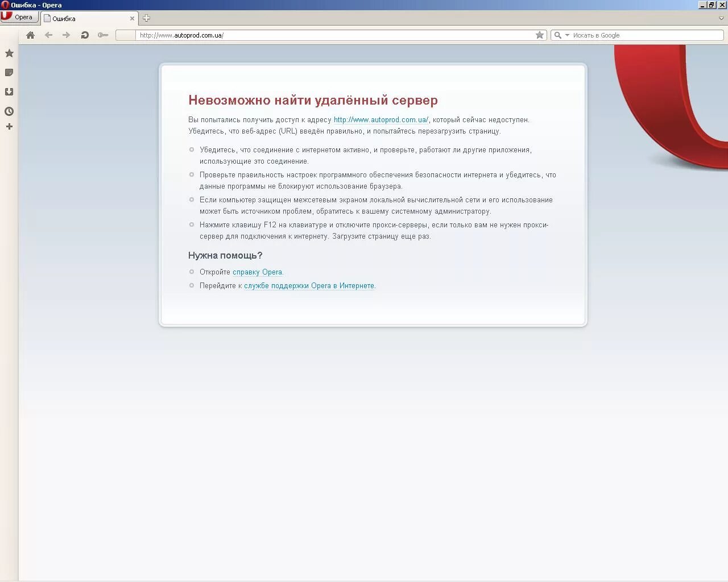The height and width of the screenshot is (582, 728).
Task: Open the Notes panel icon
Action: (9, 73)
